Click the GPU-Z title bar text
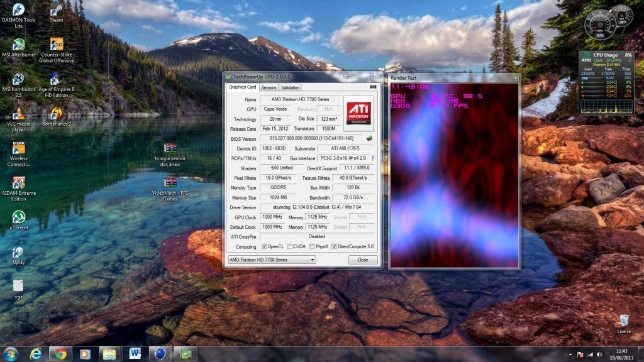The image size is (644, 362). (262, 77)
